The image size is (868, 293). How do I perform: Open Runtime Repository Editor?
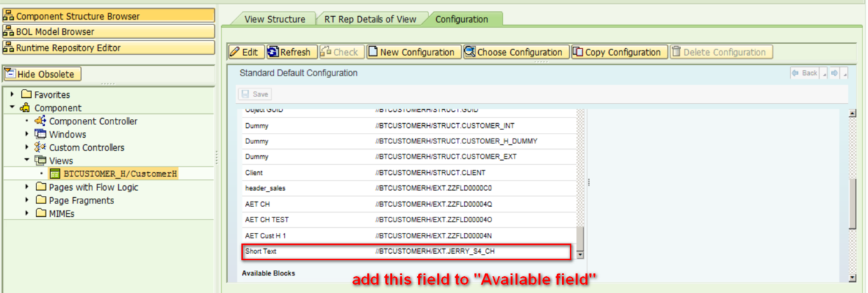coord(108,48)
